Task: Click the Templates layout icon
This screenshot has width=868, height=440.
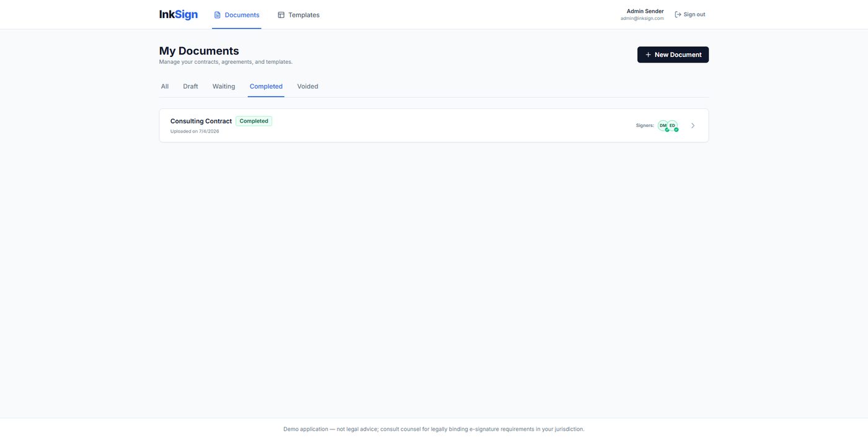Action: click(x=281, y=15)
